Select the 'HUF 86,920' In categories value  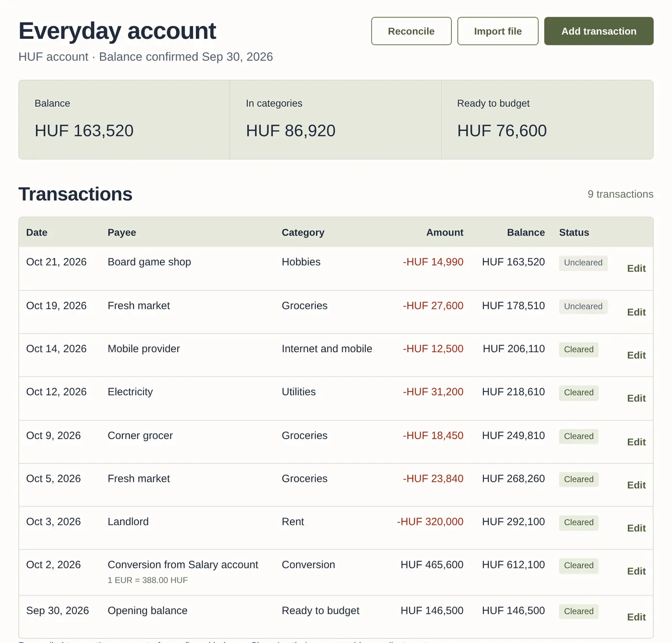[291, 131]
